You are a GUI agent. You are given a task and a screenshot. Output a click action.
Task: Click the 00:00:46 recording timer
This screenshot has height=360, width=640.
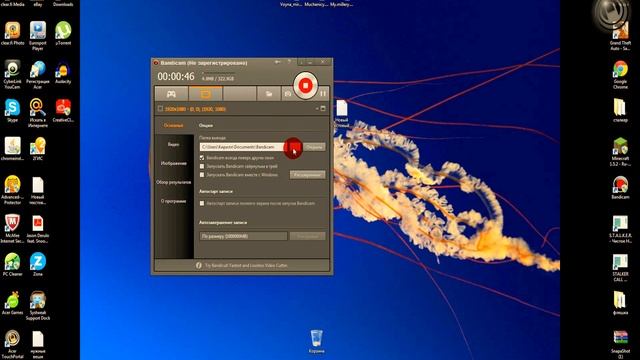coord(176,76)
